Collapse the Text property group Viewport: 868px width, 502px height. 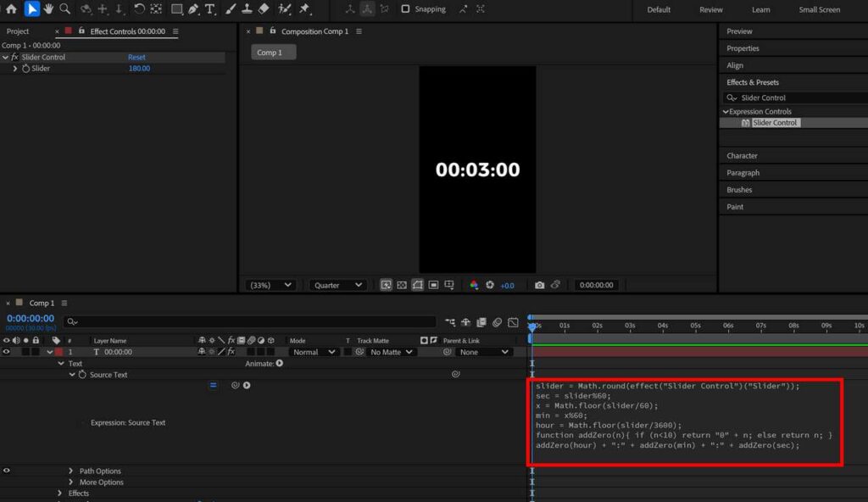pyautogui.click(x=61, y=364)
